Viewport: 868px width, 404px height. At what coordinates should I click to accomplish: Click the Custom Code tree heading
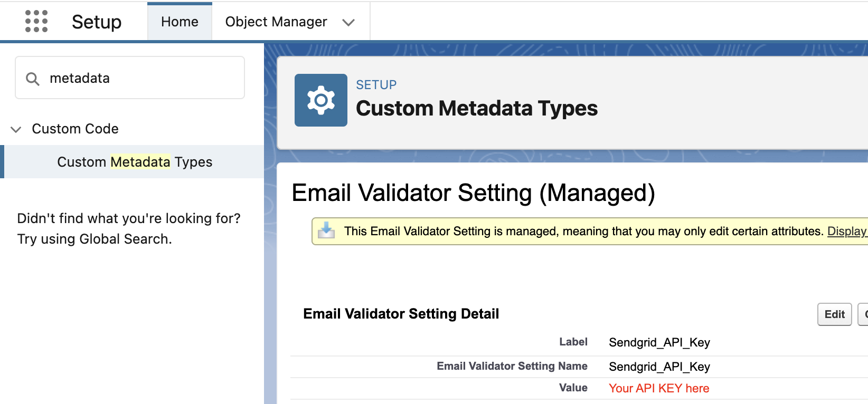[75, 129]
